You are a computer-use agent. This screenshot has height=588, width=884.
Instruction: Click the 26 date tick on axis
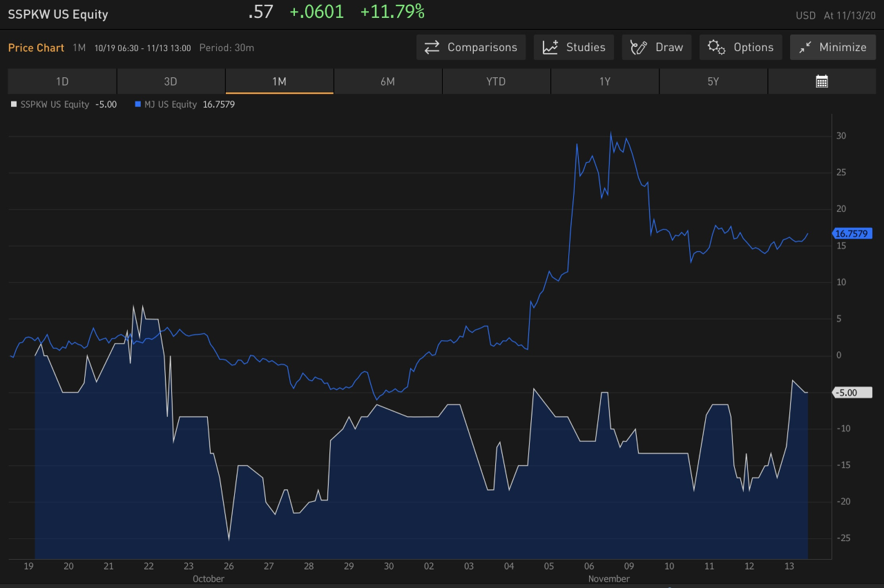(229, 567)
